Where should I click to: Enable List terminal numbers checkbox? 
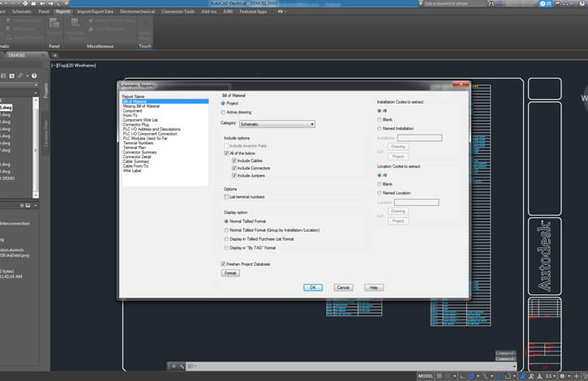(226, 197)
